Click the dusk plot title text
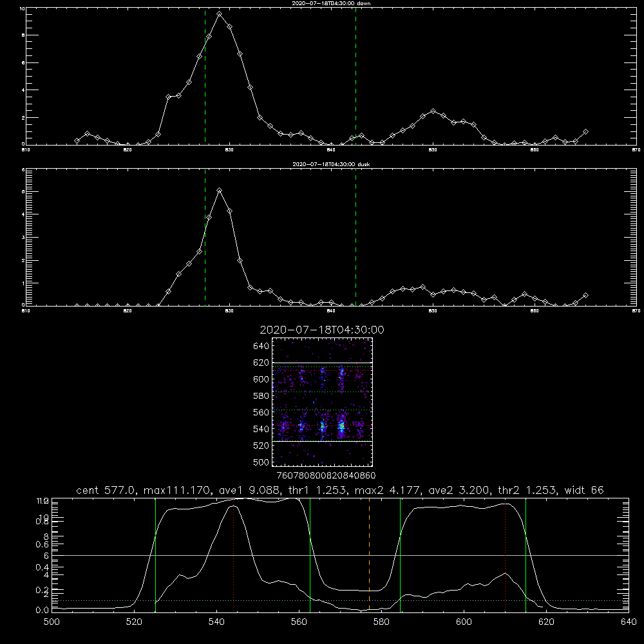644x644 pixels. 331,164
